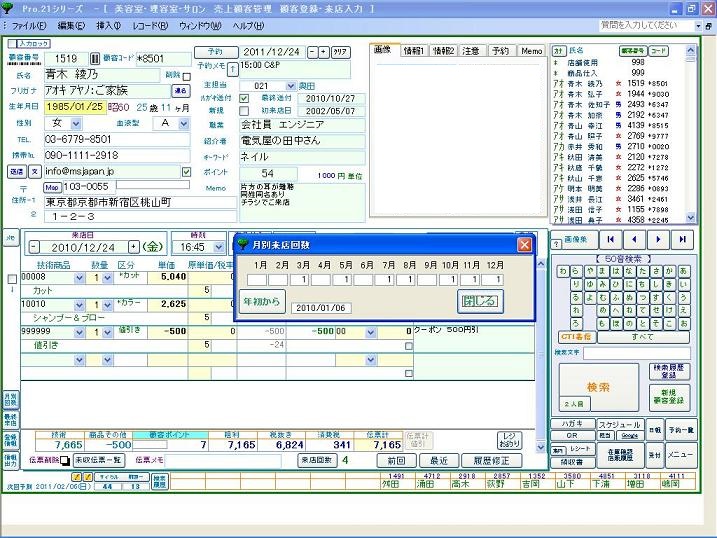Click the orange 検索 button
This screenshot has height=538, width=717.
coord(598,387)
